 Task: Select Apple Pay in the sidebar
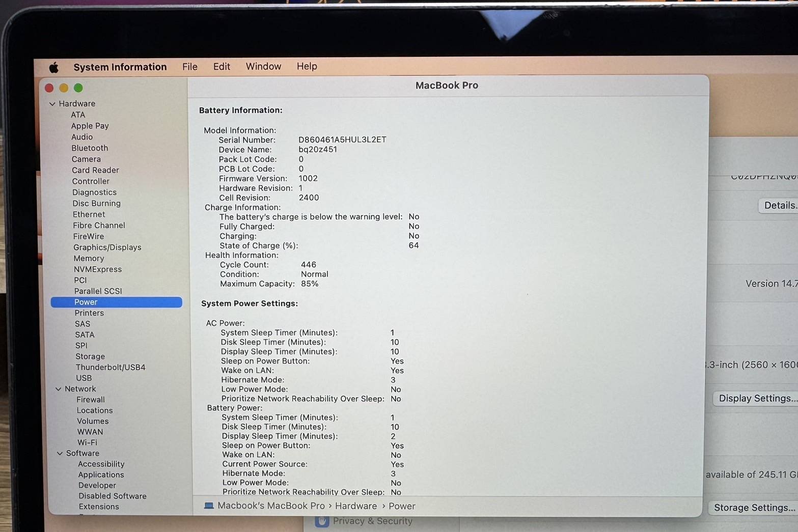click(x=90, y=126)
